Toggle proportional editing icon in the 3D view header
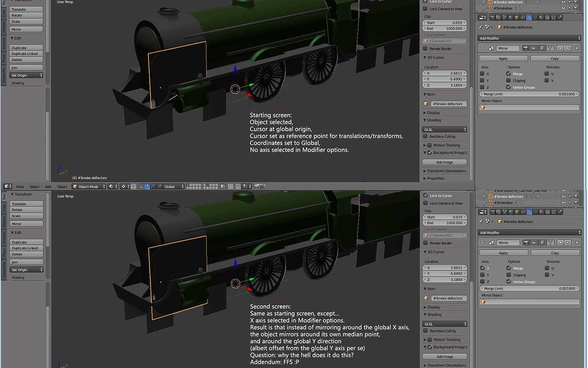Viewport: 588px width, 368px height. (x=231, y=187)
